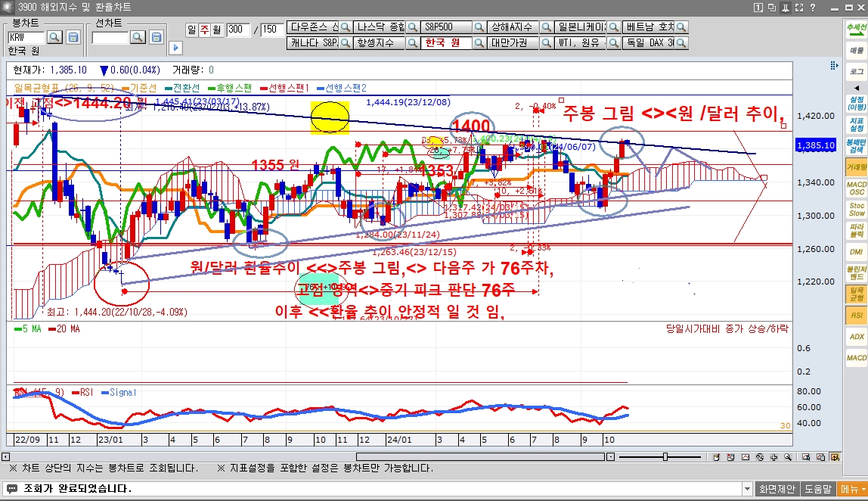Open the dropdown next to the status message
868x501 pixels.
[747, 488]
